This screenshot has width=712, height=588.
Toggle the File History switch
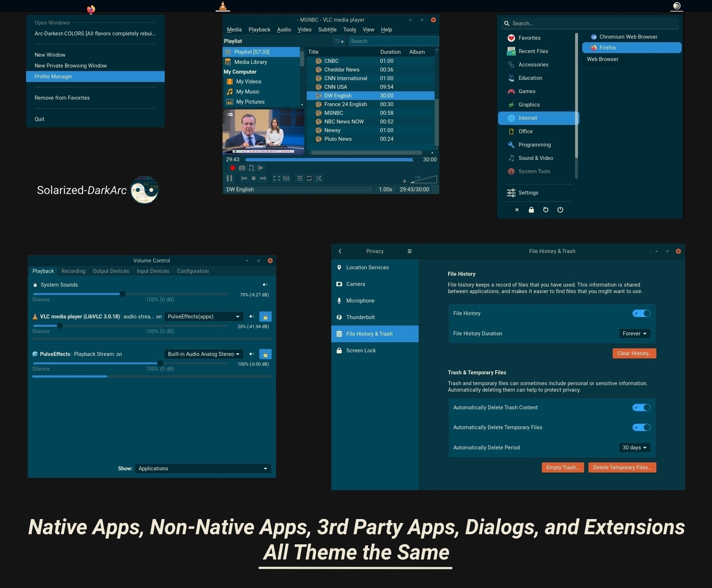(x=642, y=313)
